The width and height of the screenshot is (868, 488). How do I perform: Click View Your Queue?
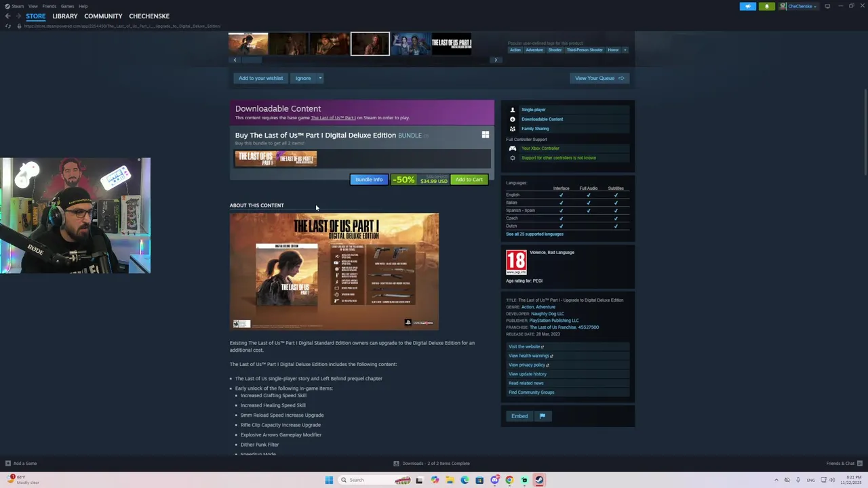[599, 78]
